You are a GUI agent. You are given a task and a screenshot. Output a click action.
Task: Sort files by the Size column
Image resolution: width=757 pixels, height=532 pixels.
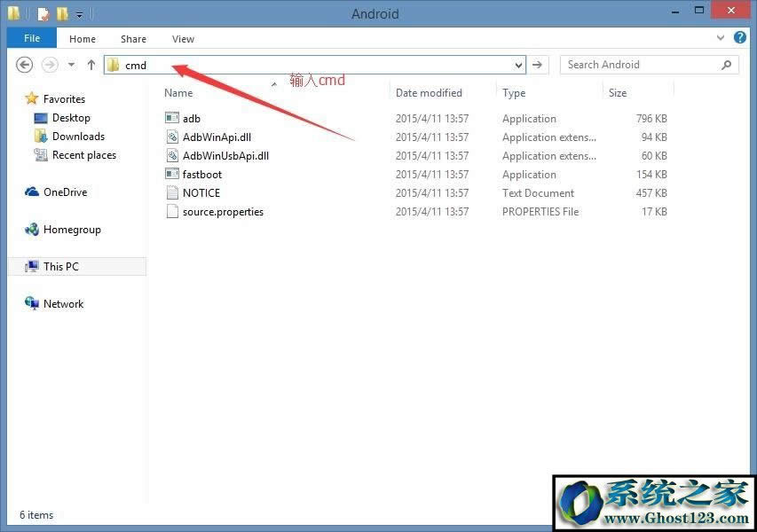tap(618, 93)
